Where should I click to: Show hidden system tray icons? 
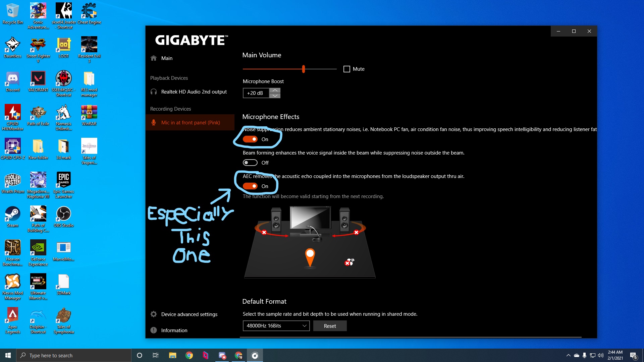coord(568,355)
